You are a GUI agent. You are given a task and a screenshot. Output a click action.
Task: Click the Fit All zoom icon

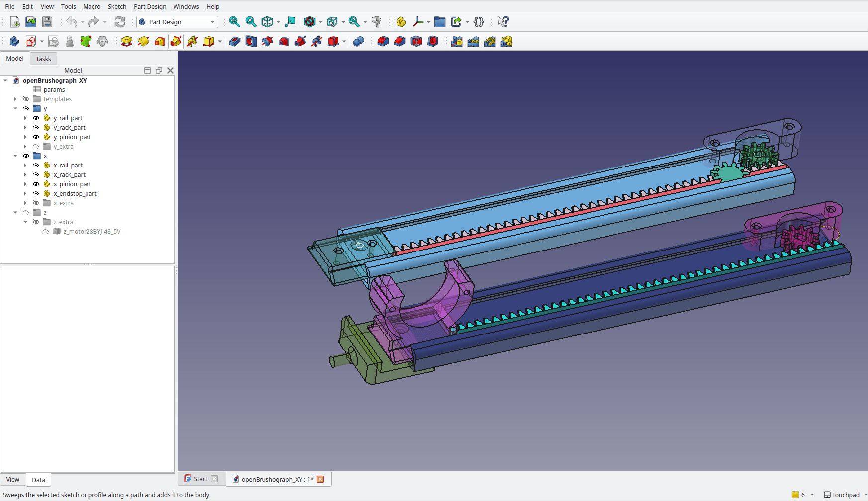(234, 22)
